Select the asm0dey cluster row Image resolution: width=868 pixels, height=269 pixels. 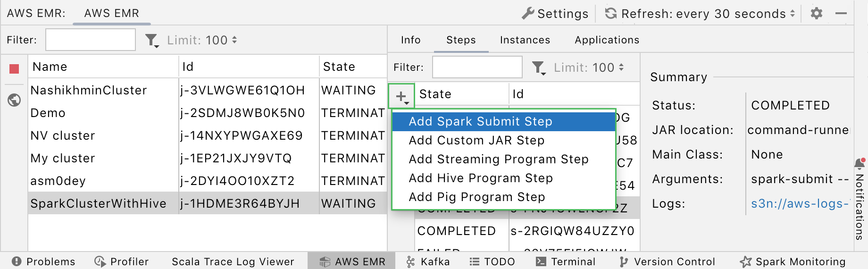click(208, 181)
